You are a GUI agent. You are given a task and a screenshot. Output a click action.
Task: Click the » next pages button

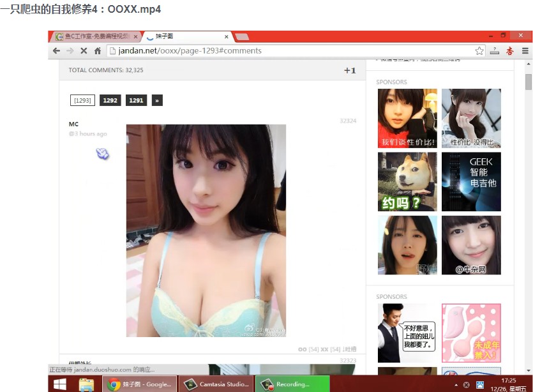click(157, 100)
